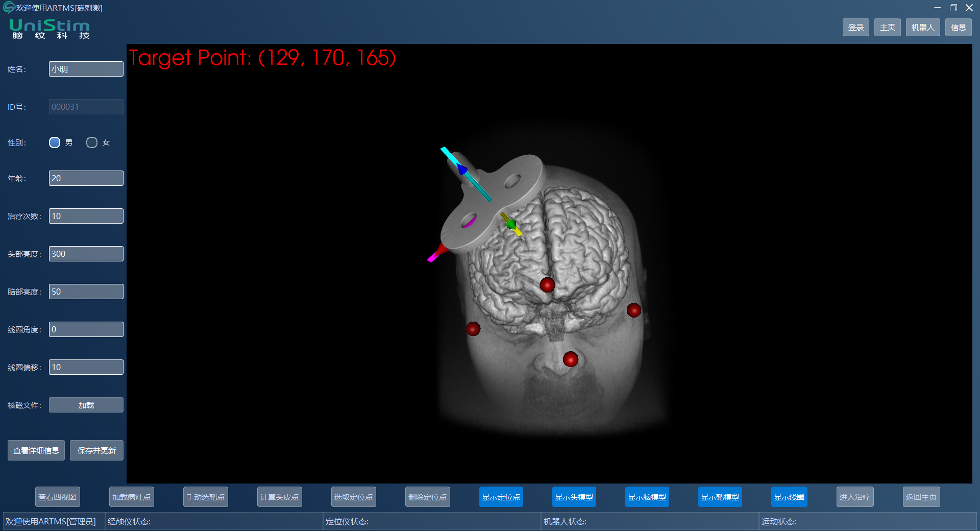Click 查看详细信息 button
This screenshot has width=980, height=531.
[x=36, y=450]
